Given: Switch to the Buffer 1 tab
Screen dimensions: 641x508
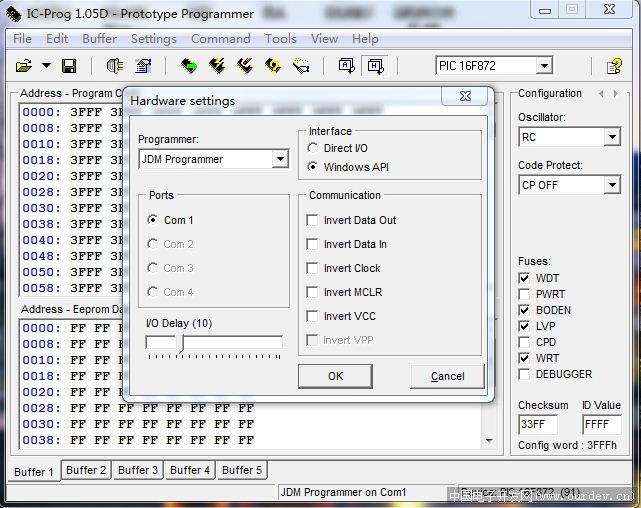Looking at the screenshot, I should 34,472.
